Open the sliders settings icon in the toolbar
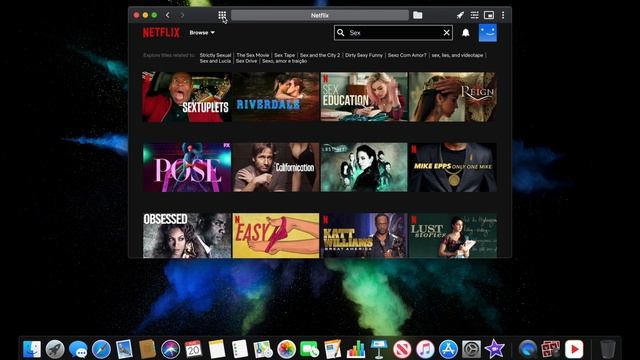Image resolution: width=640 pixels, height=360 pixels. pyautogui.click(x=474, y=15)
